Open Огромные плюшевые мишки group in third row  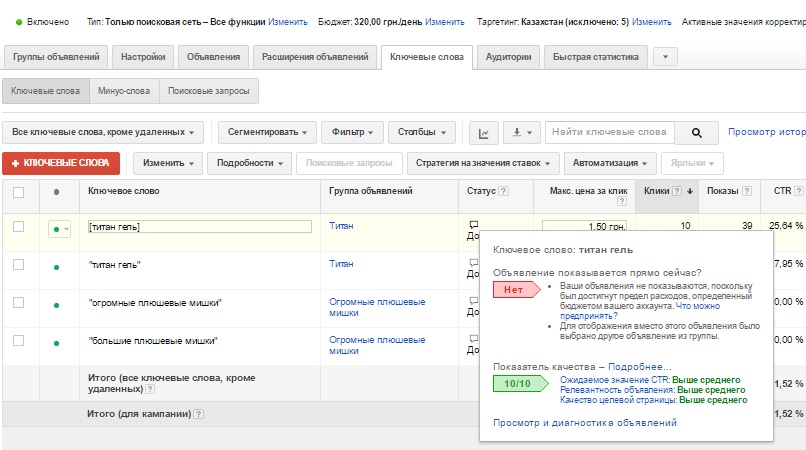pos(377,307)
